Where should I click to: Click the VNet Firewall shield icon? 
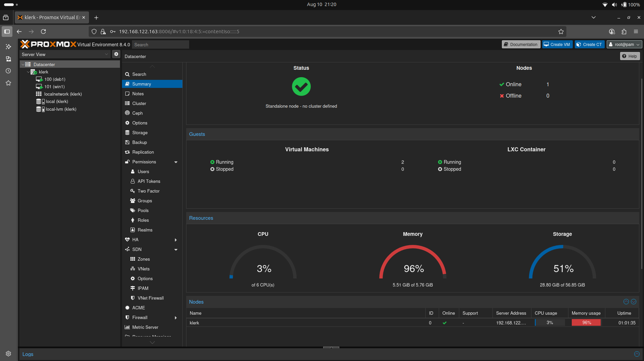coord(133,298)
